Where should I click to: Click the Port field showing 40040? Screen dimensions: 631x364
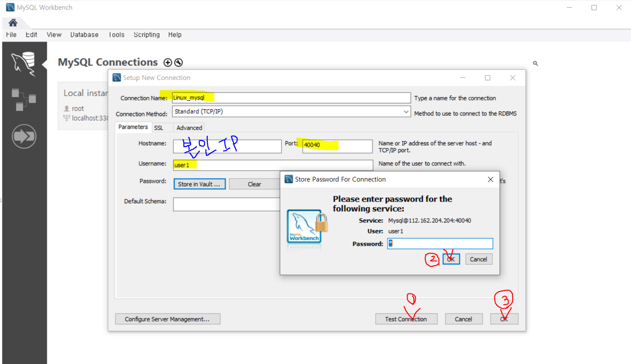point(338,146)
